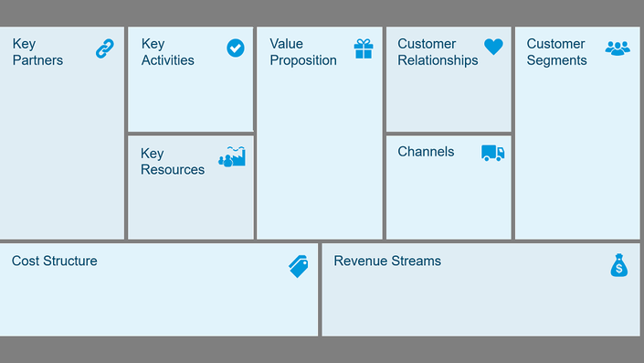Select the Value Proposition heading text
This screenshot has width=644, height=363.
click(303, 52)
